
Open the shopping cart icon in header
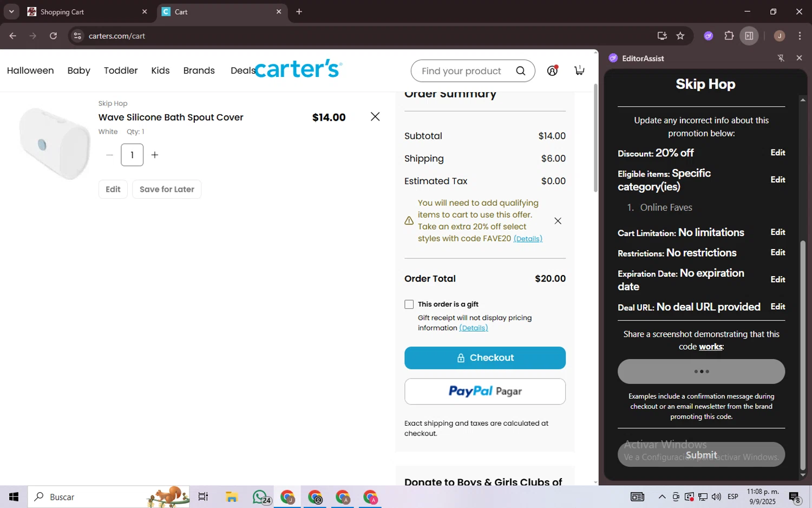(x=579, y=70)
